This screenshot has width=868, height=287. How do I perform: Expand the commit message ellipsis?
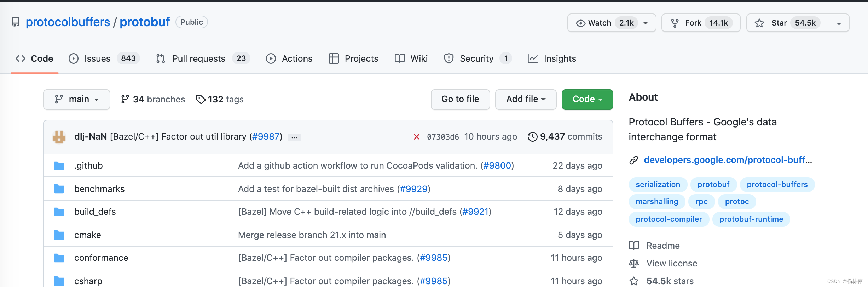click(x=294, y=137)
